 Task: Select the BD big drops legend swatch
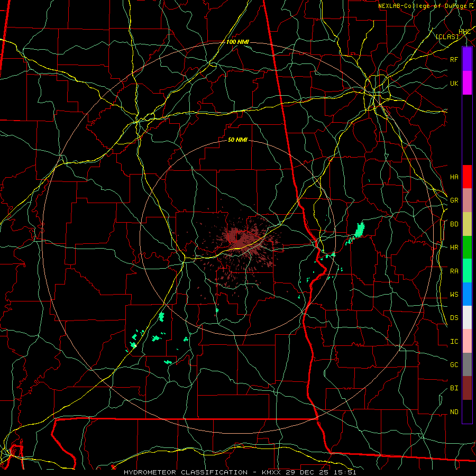pos(467,224)
